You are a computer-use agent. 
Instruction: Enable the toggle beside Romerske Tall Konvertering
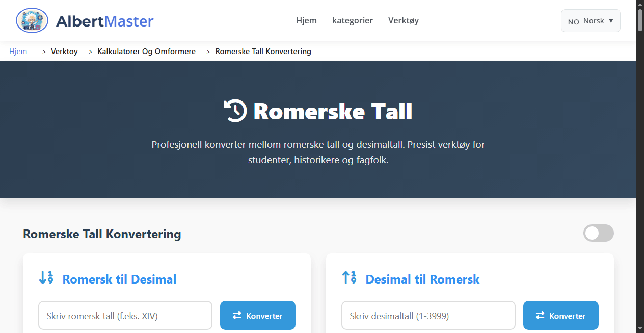tap(598, 233)
